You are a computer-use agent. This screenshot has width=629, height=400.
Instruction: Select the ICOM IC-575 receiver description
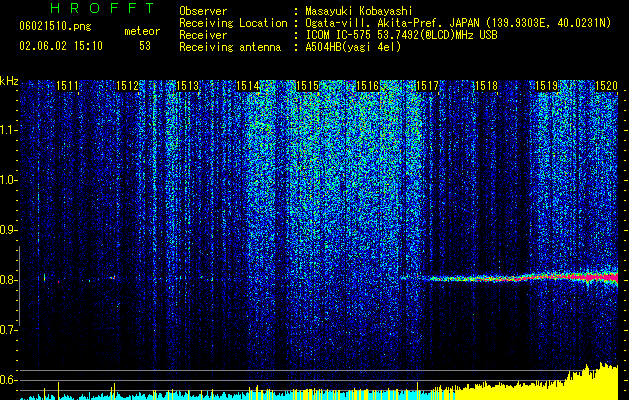[401, 35]
